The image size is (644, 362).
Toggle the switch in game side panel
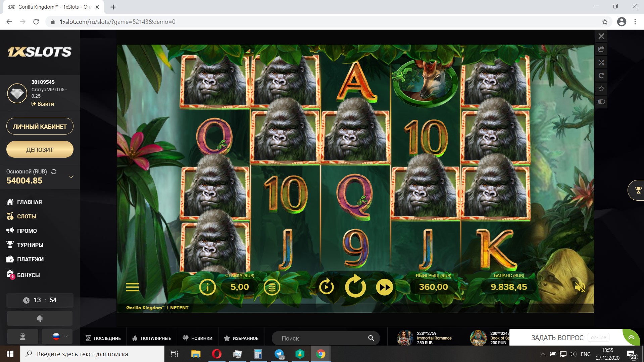click(601, 102)
